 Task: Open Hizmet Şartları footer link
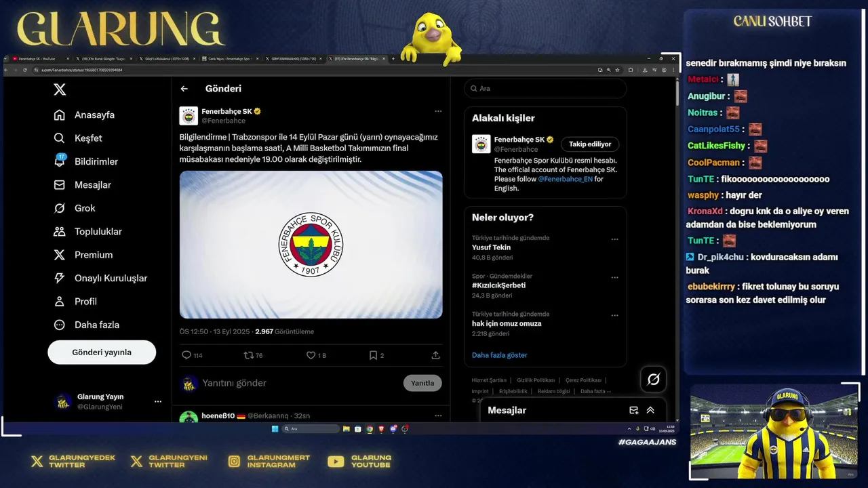(489, 380)
